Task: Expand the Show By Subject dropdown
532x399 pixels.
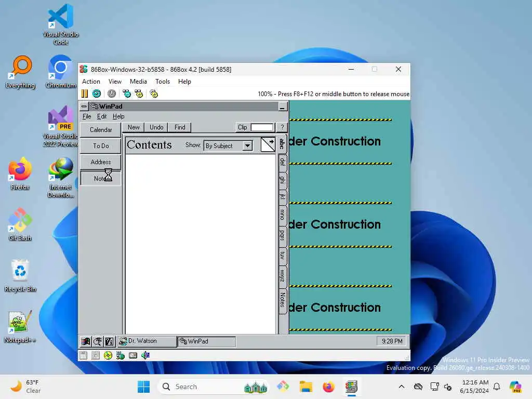Action: coord(248,146)
